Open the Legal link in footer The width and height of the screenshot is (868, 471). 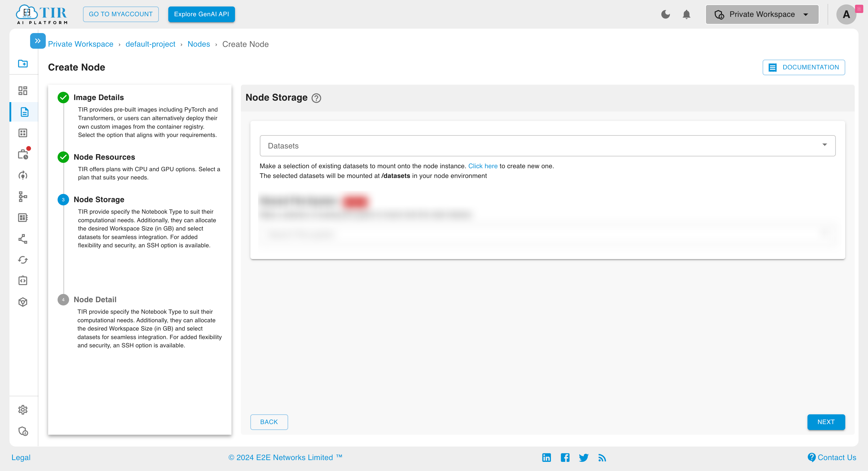pyautogui.click(x=21, y=457)
